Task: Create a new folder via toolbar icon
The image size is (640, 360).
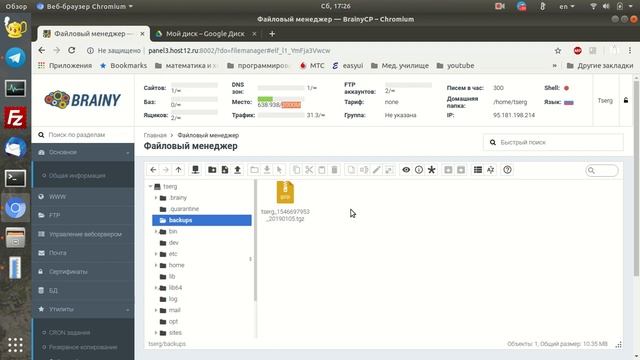Action: pos(212,170)
